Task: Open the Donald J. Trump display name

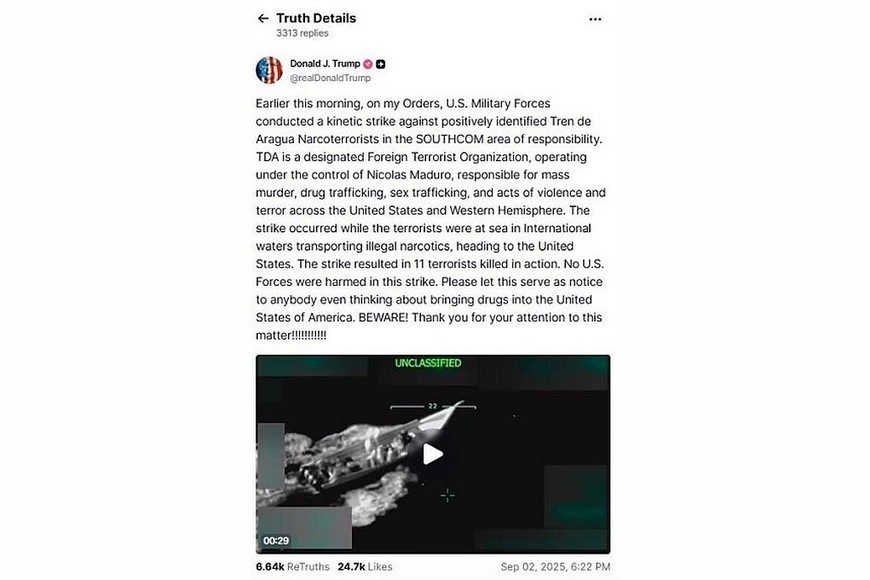Action: coord(325,64)
